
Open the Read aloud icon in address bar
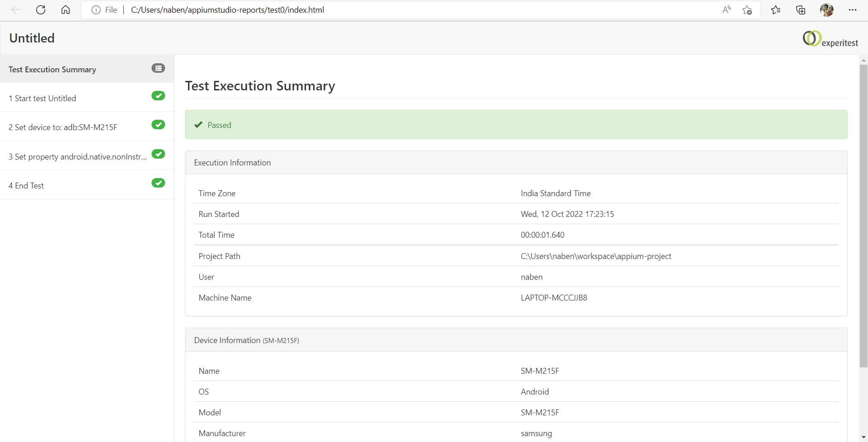coord(726,10)
